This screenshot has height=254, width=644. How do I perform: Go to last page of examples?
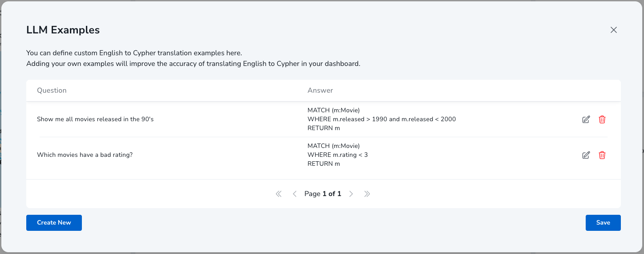[367, 194]
